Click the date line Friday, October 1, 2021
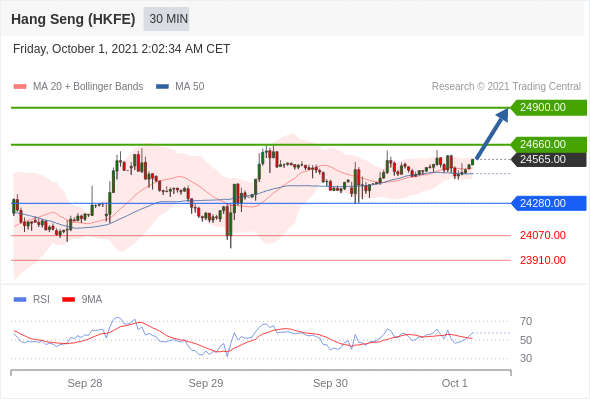Screen dimensions: 590x400 (x=121, y=49)
